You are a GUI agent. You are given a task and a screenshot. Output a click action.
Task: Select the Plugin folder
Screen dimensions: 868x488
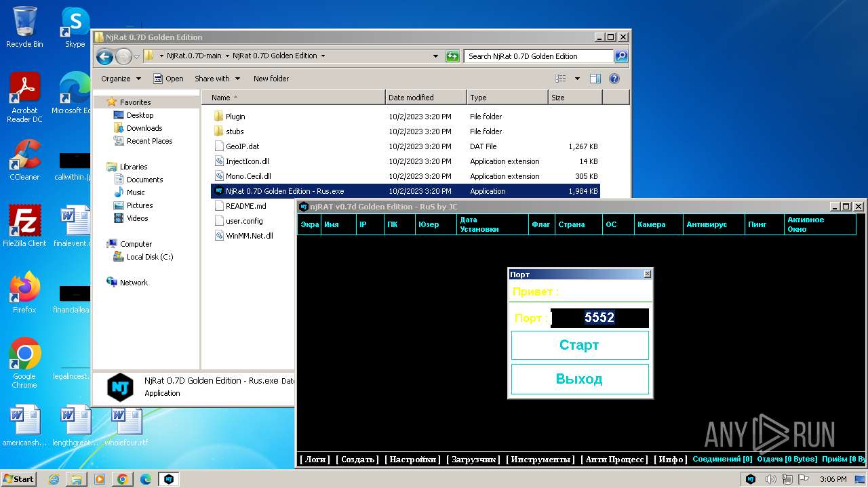coord(235,117)
